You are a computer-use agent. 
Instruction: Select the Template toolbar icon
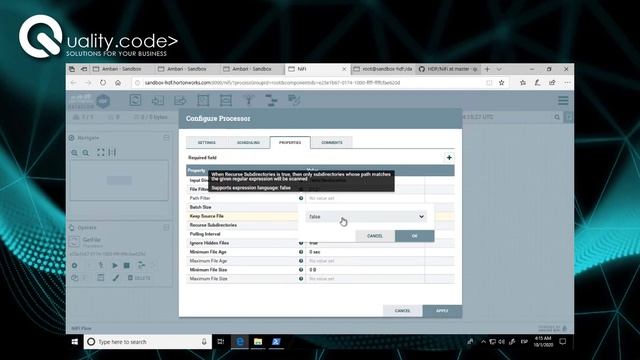pos(271,100)
